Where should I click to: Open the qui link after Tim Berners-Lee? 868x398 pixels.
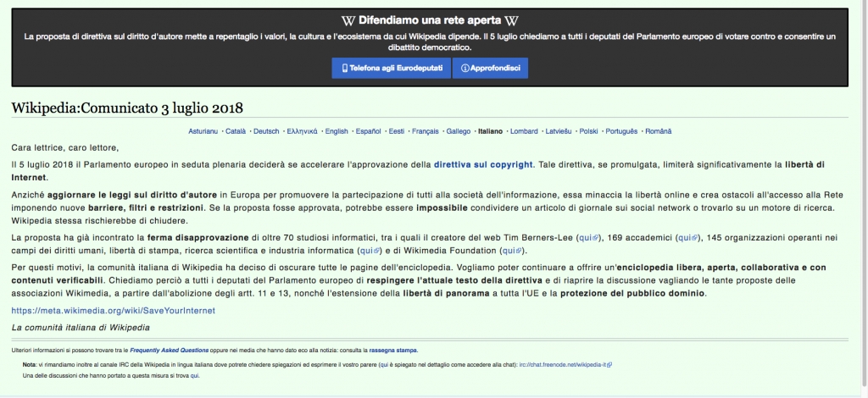pos(588,238)
